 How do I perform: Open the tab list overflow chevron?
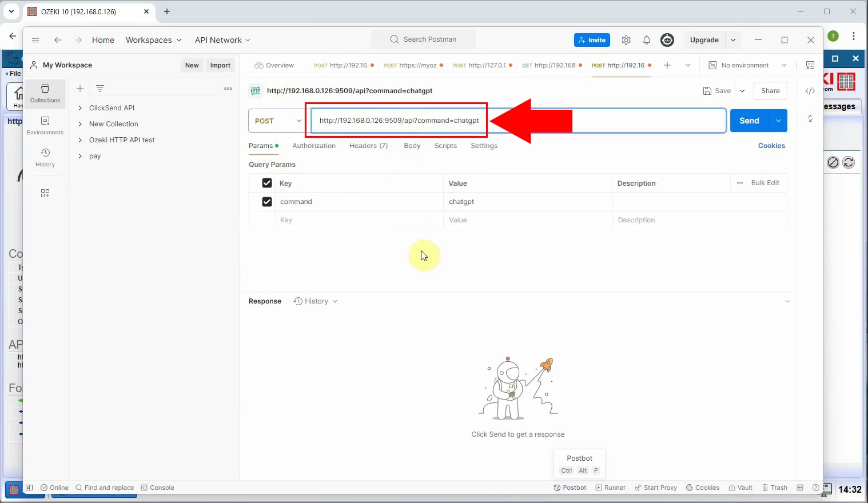[x=688, y=65]
